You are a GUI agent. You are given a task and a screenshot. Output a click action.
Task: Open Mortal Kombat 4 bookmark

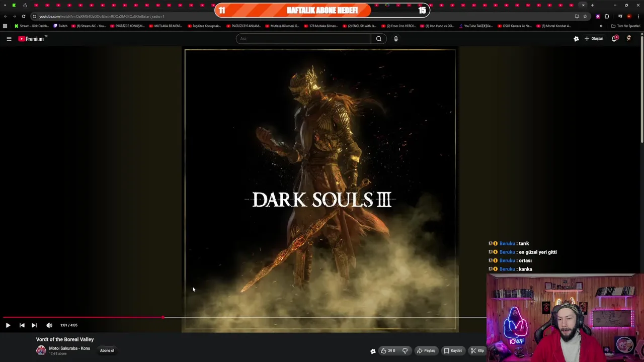pos(553,26)
